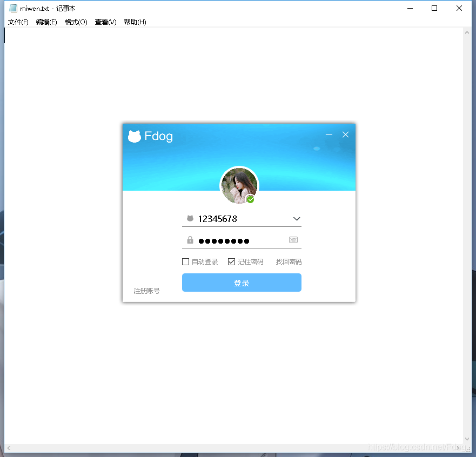The width and height of the screenshot is (476, 457).
Task: Click the Notepad vertical scrollbar up arrow
Action: click(467, 32)
